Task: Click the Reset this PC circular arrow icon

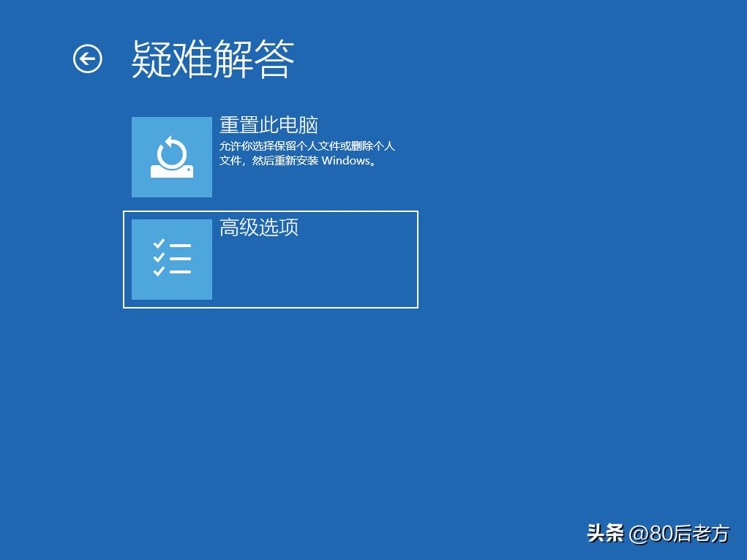Action: (171, 154)
